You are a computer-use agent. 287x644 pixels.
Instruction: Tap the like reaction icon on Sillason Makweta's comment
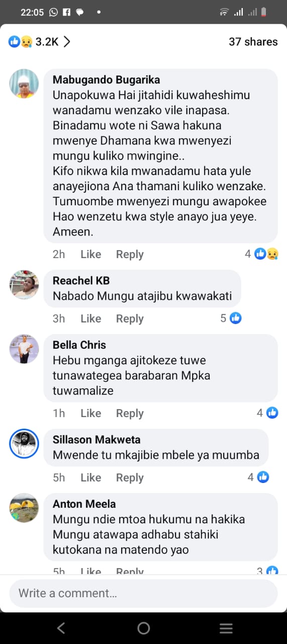coord(263,477)
